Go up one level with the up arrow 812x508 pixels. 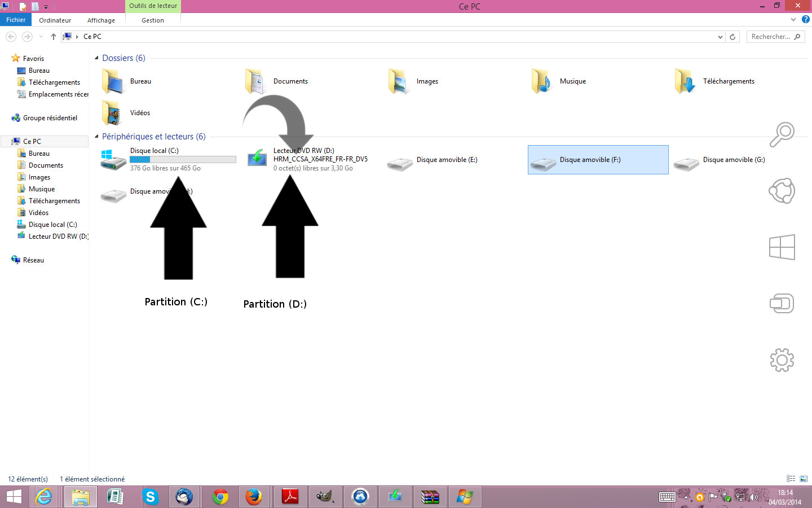(x=54, y=37)
